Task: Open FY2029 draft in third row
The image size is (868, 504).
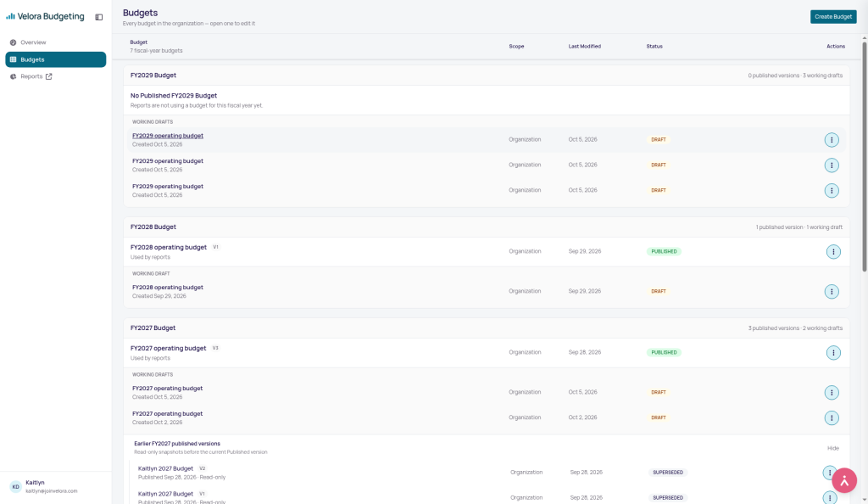Action: [168, 187]
